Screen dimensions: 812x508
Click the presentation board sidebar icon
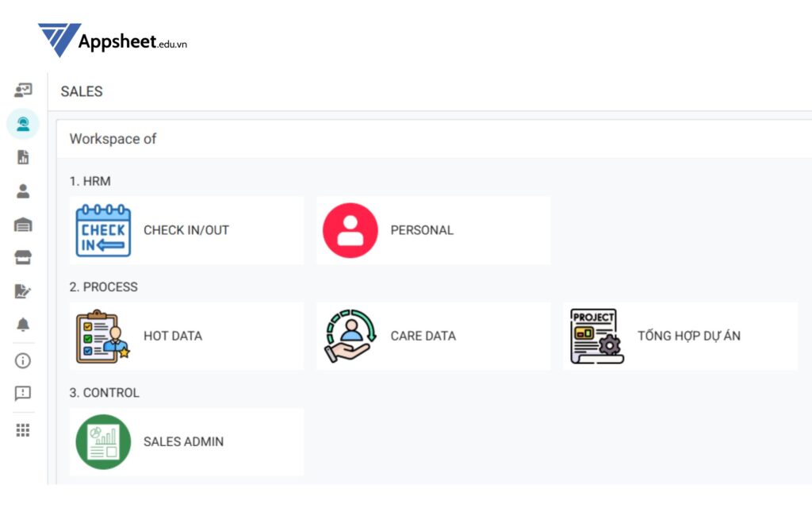click(x=23, y=90)
